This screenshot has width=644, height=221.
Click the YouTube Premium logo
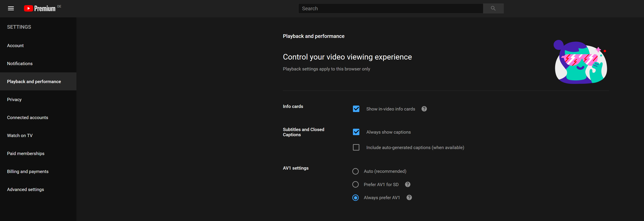pyautogui.click(x=40, y=9)
